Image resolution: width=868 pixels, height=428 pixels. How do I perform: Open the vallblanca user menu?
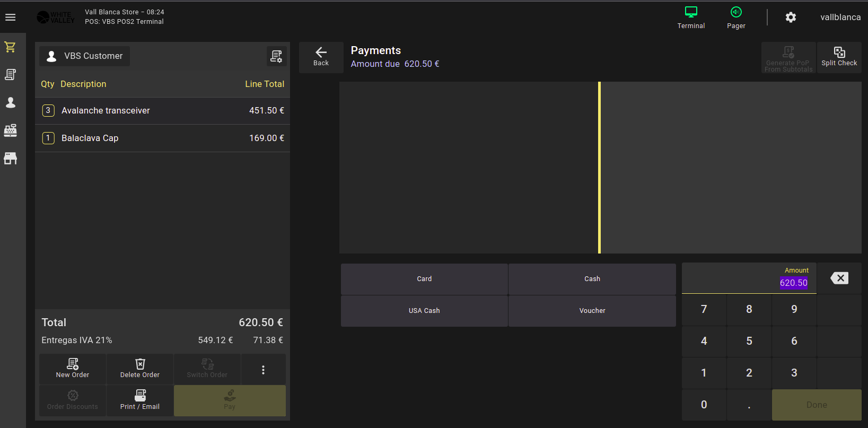[840, 18]
